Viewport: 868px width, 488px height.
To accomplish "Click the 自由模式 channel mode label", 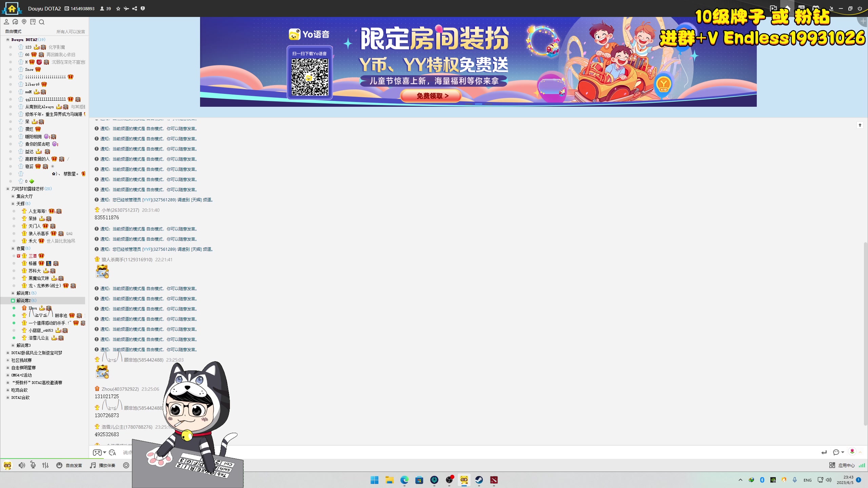I will click(13, 32).
